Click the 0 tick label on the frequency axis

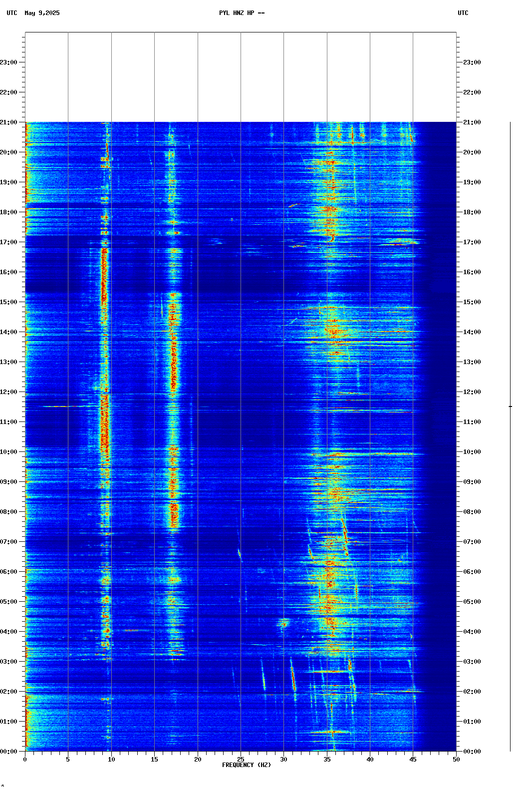coord(25,760)
